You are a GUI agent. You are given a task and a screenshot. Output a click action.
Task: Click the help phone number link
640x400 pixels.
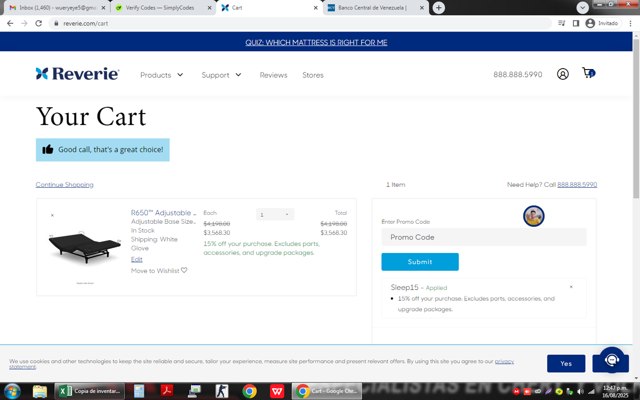[577, 184]
